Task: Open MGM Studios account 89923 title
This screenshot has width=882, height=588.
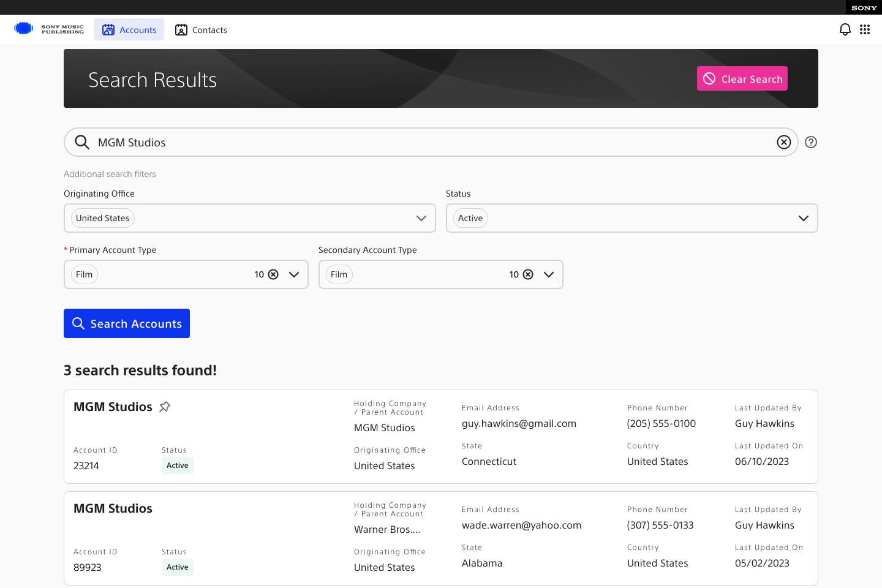Action: [113, 508]
